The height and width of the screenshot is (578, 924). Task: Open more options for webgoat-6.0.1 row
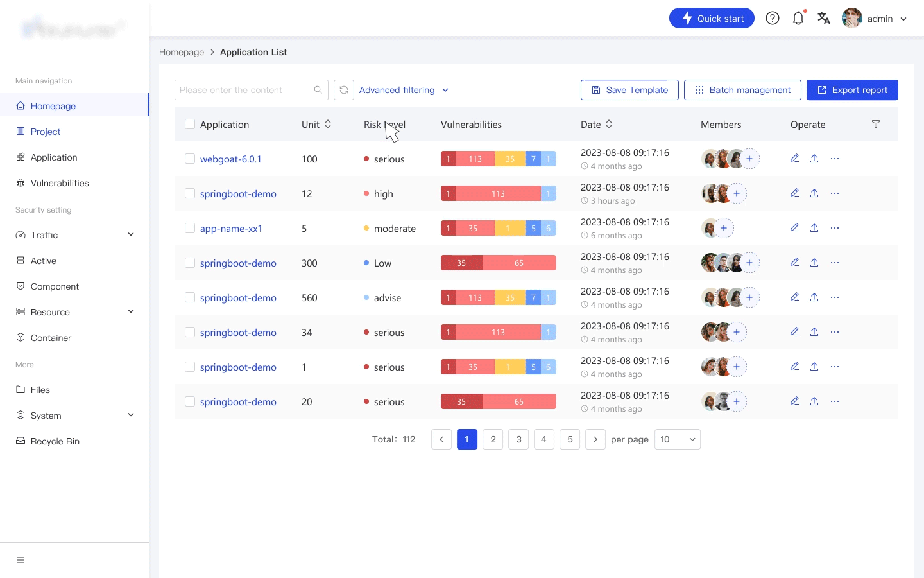point(835,158)
